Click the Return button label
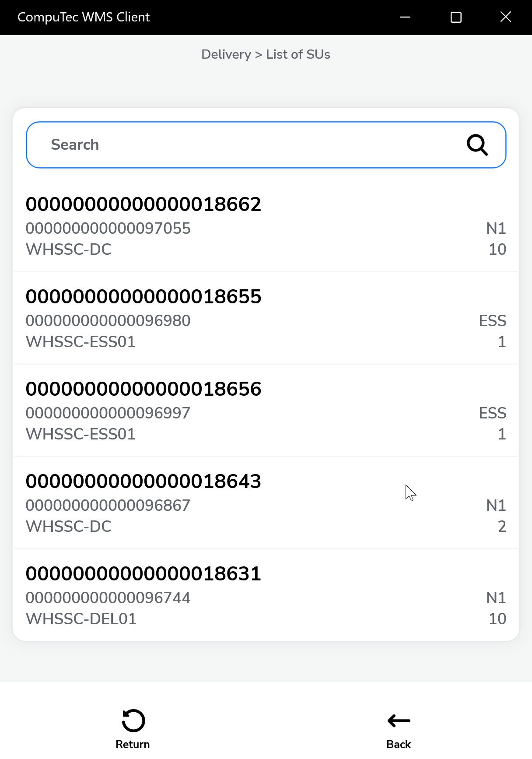Screen dimensions: 532x759 pyautogui.click(x=133, y=744)
